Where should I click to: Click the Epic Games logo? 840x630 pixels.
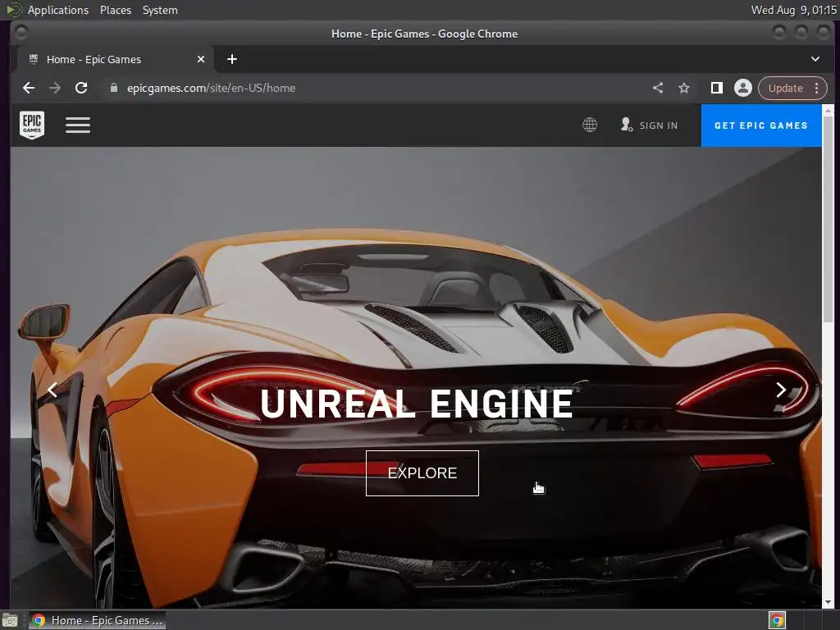point(32,125)
